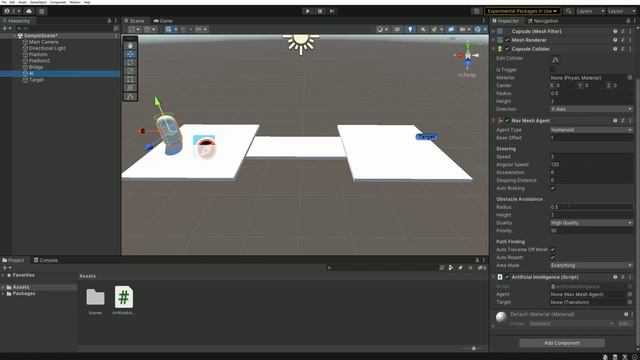Open the Direction Y-Axis dropdown
The height and width of the screenshot is (360, 640).
coord(591,109)
